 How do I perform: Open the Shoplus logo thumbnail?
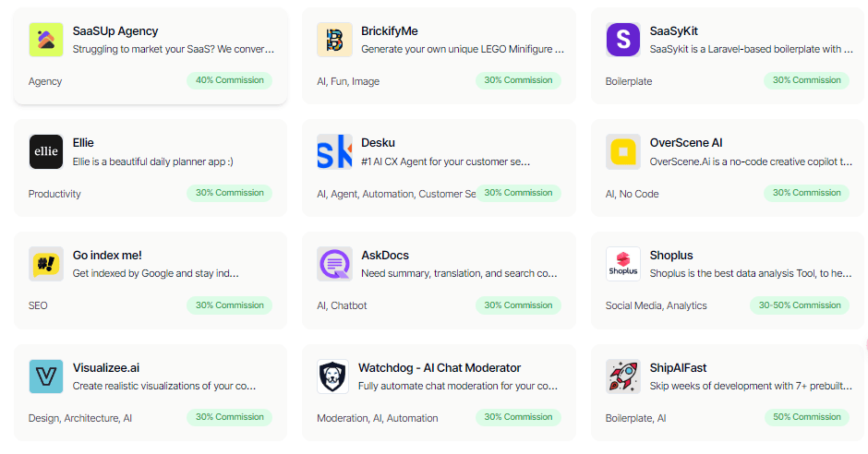click(x=623, y=264)
